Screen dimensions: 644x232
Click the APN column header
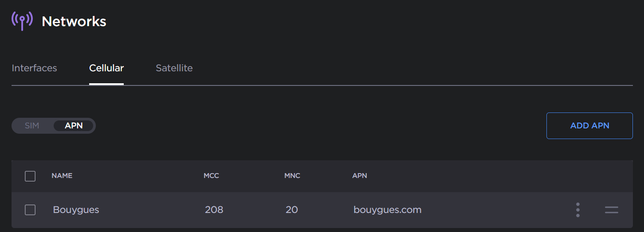(360, 176)
